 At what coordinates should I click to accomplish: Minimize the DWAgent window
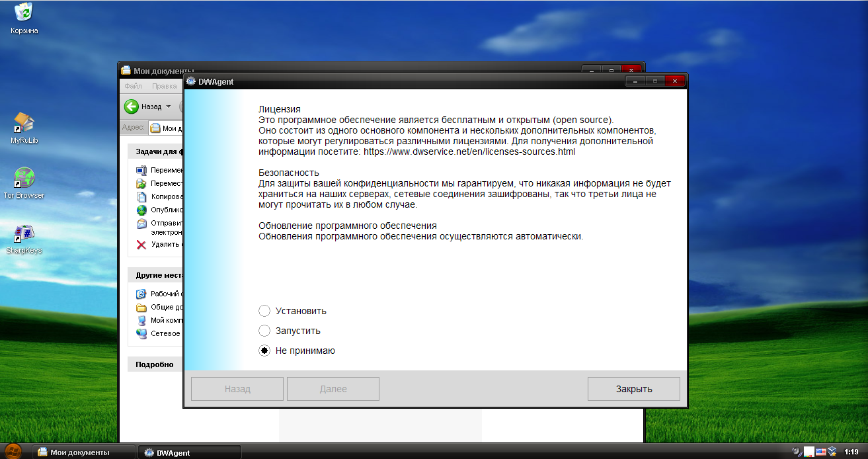coord(635,81)
